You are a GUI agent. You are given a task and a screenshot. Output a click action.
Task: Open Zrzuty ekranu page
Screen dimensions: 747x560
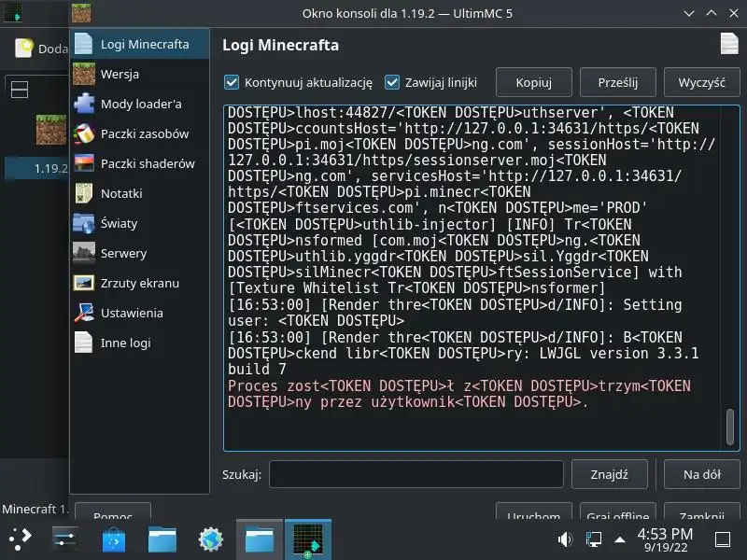pos(139,284)
